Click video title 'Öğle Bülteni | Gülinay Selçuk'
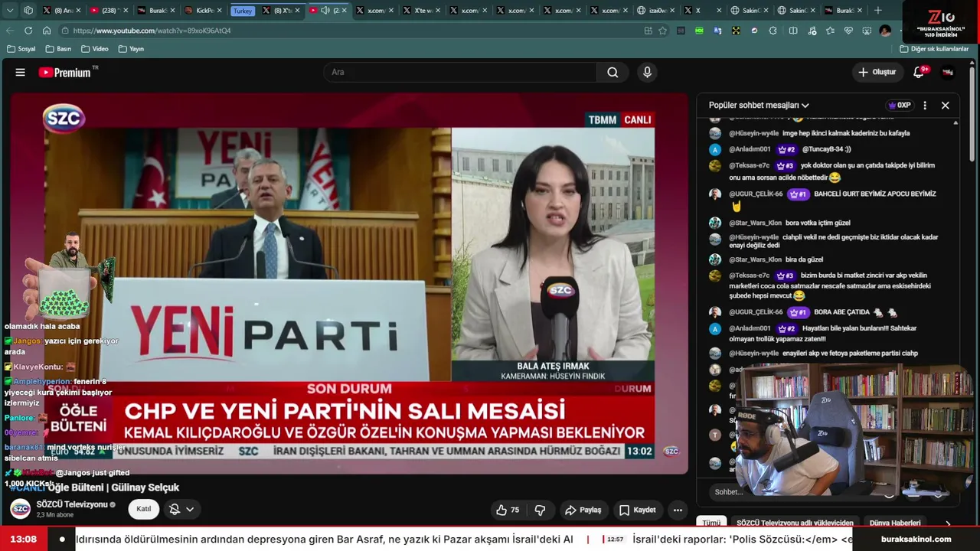This screenshot has width=980, height=551. coord(113,487)
